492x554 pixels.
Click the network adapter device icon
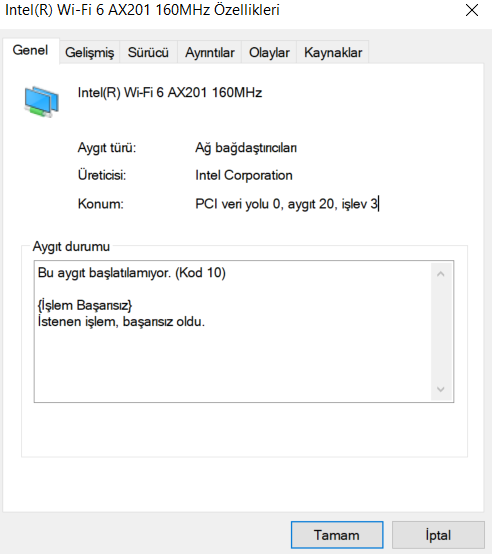coord(41,102)
